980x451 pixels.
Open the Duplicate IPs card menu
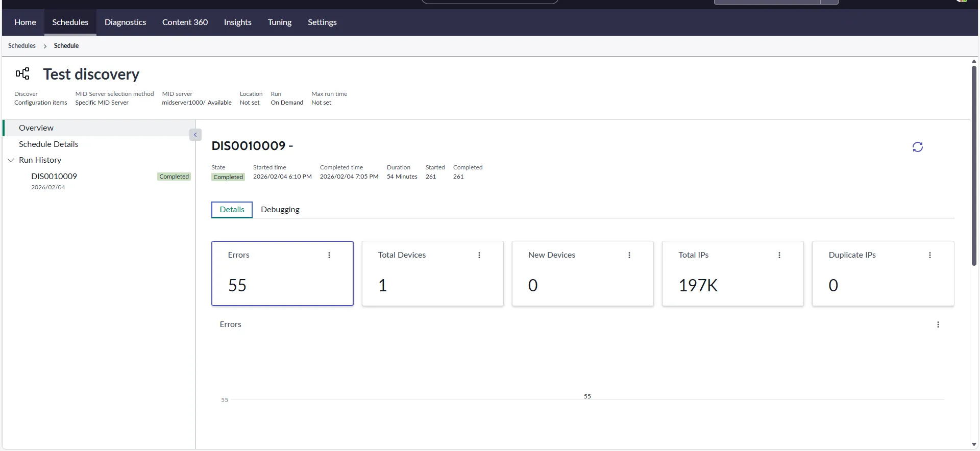coord(930,255)
